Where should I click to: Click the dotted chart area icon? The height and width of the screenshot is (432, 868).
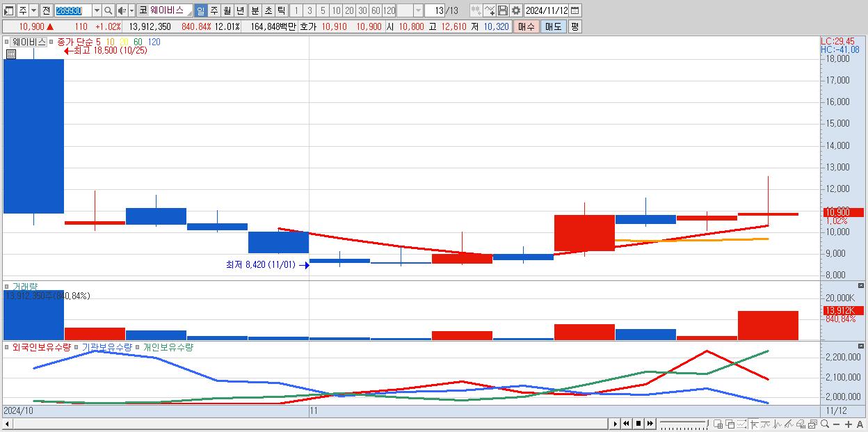741,424
